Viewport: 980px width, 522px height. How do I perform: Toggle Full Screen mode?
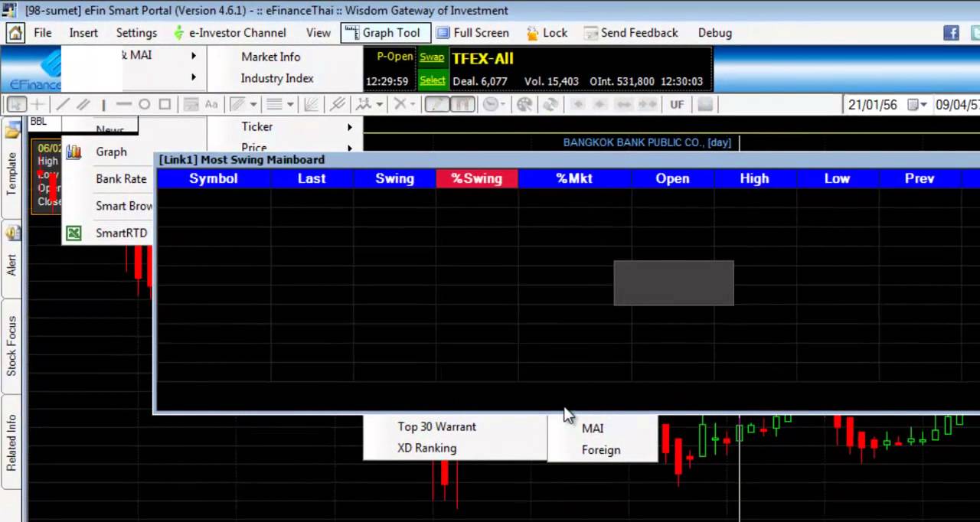[x=472, y=33]
